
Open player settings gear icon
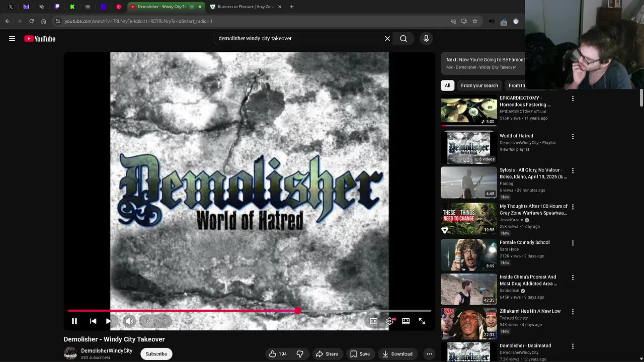(390, 321)
